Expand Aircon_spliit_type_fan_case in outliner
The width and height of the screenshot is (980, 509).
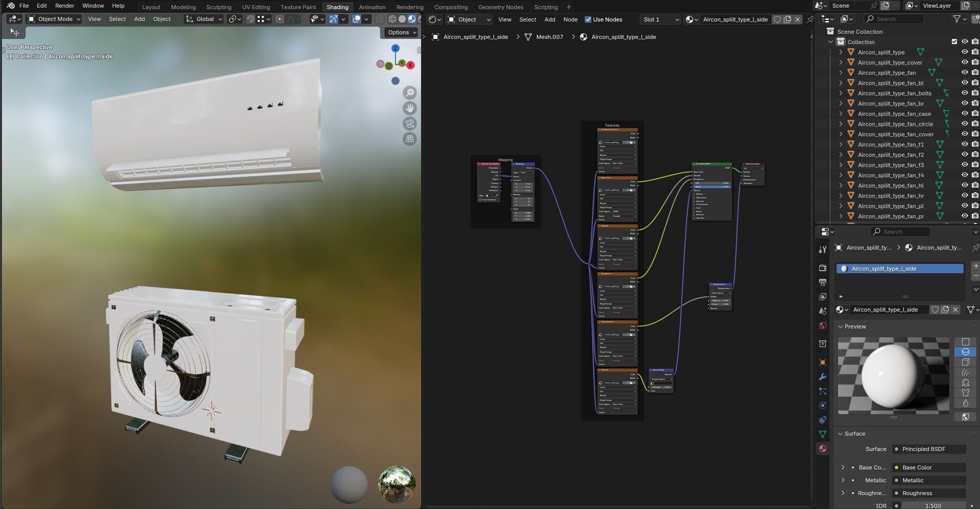pyautogui.click(x=841, y=114)
